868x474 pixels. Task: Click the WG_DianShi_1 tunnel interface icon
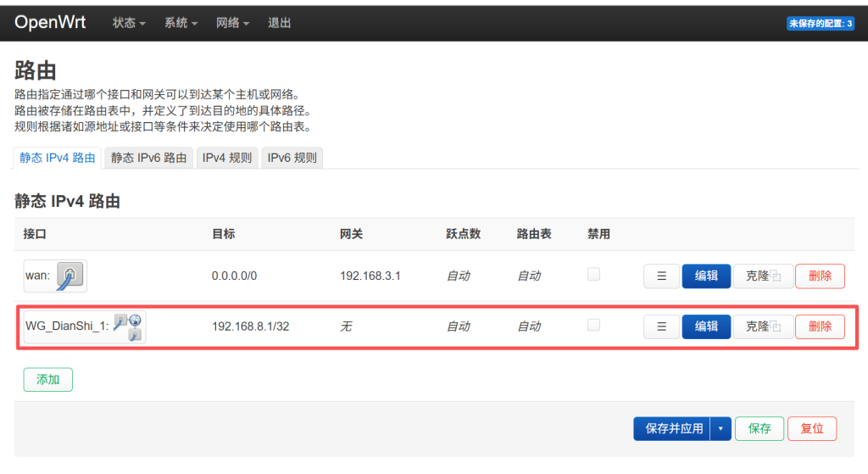click(128, 326)
